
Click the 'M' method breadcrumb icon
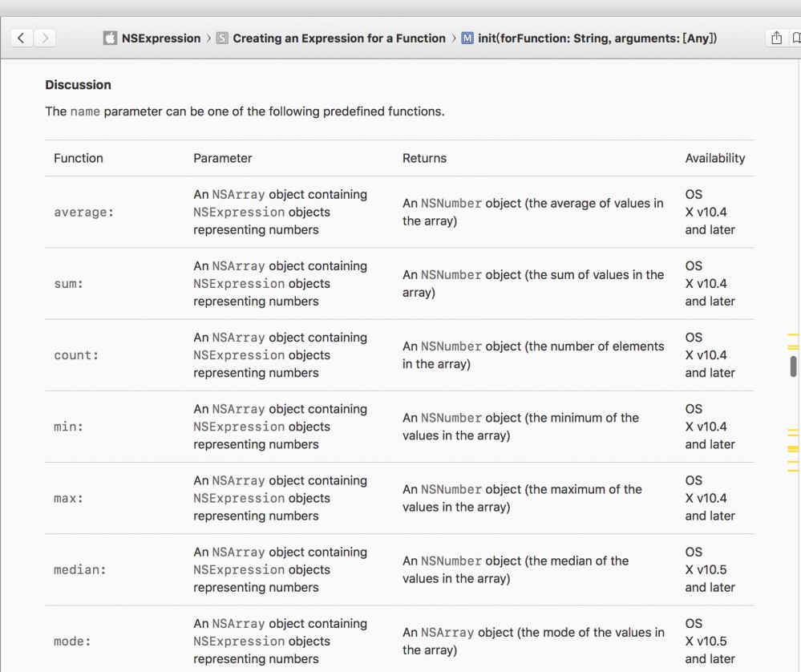tap(467, 38)
